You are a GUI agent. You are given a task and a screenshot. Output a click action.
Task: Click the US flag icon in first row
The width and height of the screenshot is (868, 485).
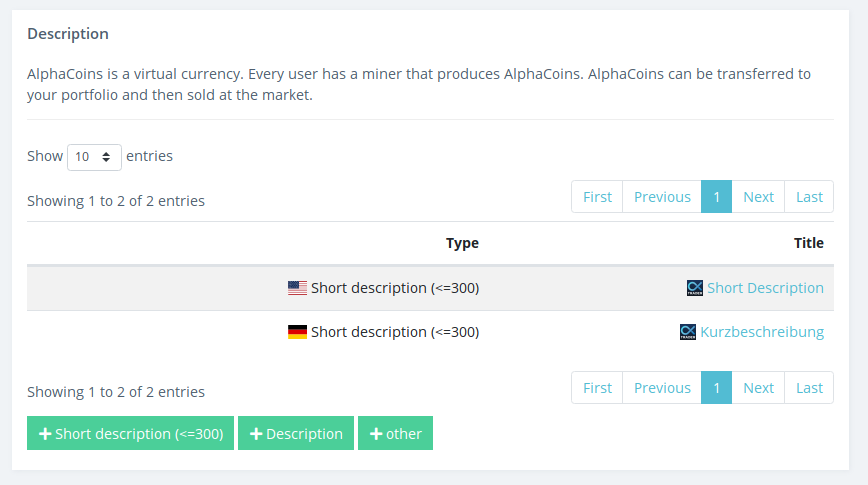coord(297,288)
